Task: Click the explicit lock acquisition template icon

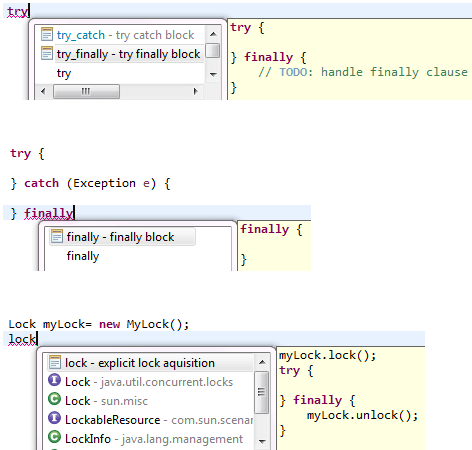Action: tap(55, 362)
